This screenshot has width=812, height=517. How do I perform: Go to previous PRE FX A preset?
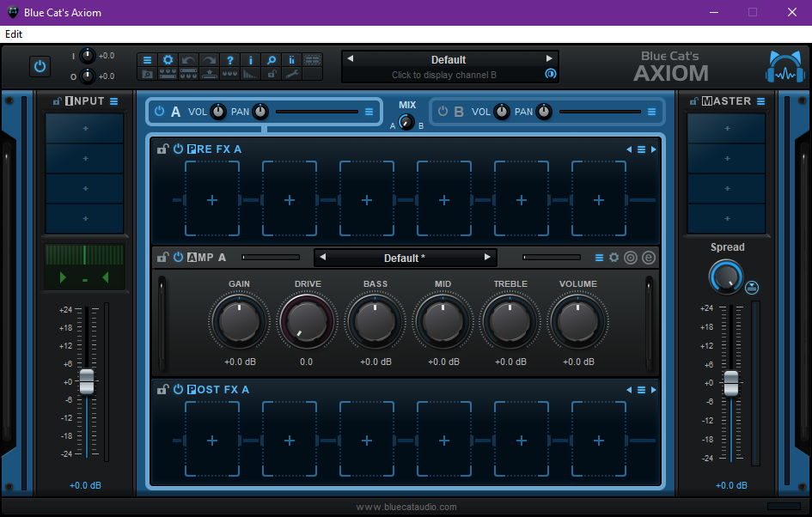(629, 149)
